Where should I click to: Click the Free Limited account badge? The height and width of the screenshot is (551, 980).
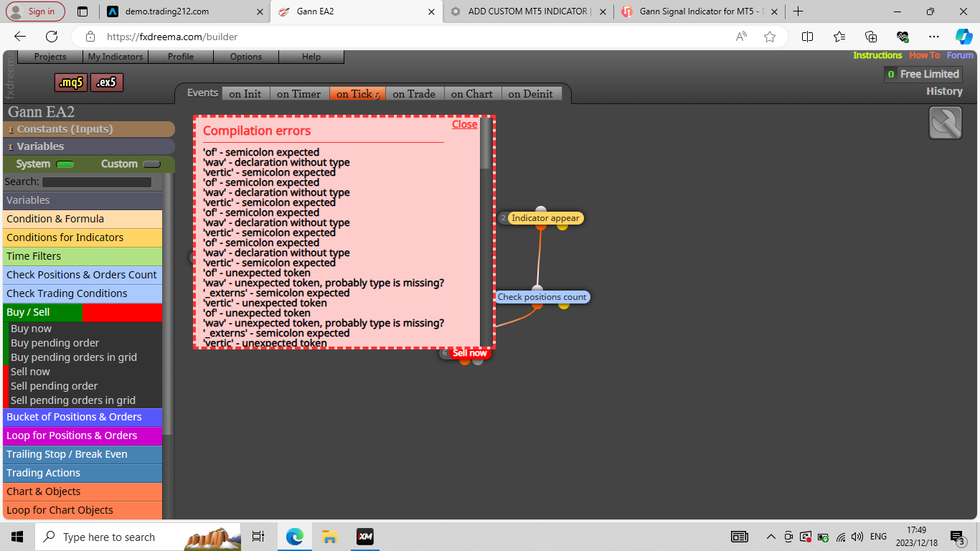pyautogui.click(x=922, y=74)
